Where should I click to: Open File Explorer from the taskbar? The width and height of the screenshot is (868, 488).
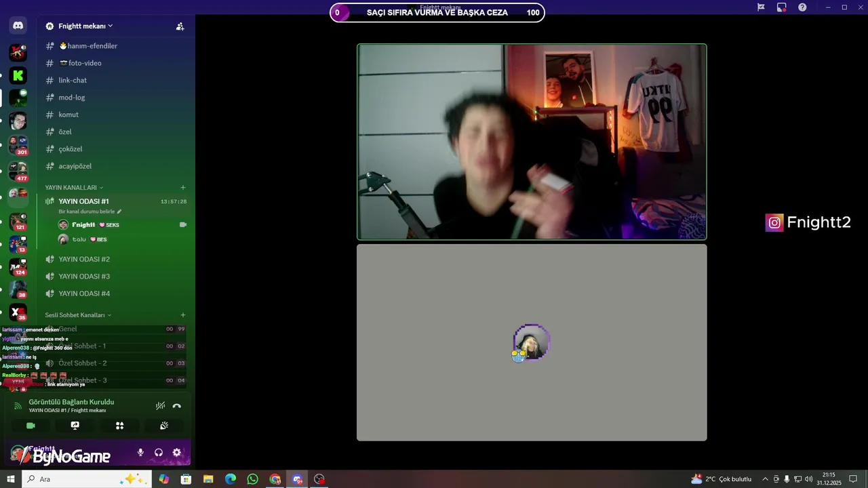point(208,479)
